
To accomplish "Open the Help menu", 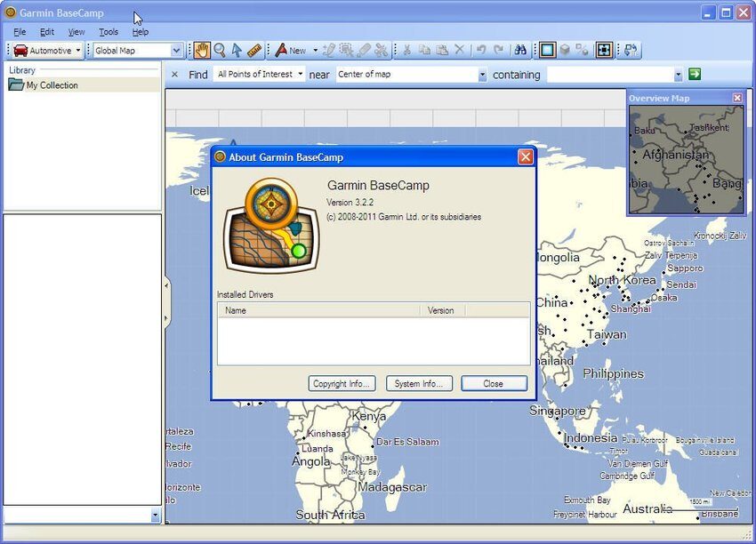I will 141,32.
